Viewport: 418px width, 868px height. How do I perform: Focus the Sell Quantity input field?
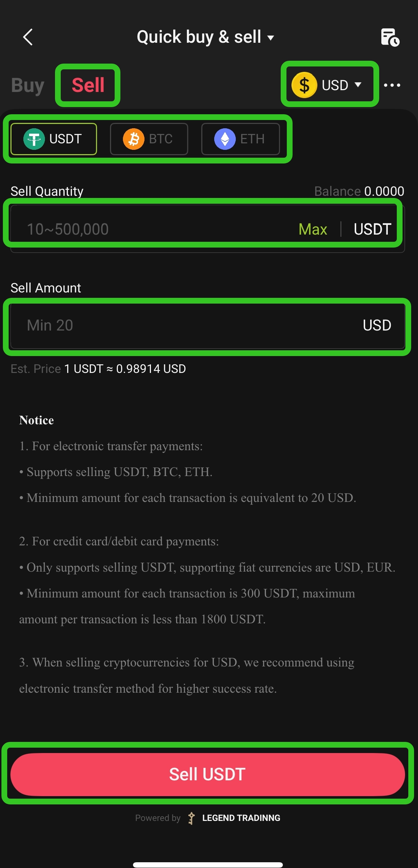point(207,229)
